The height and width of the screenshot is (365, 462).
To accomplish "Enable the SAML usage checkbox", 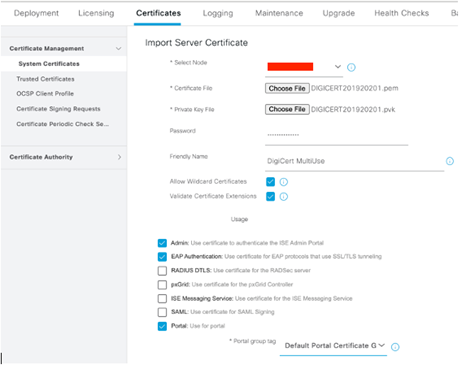I will (162, 312).
